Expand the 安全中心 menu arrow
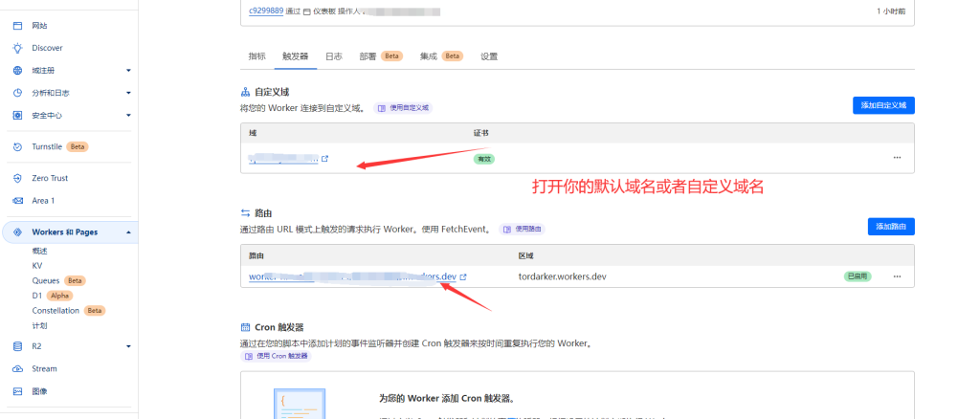 [128, 116]
